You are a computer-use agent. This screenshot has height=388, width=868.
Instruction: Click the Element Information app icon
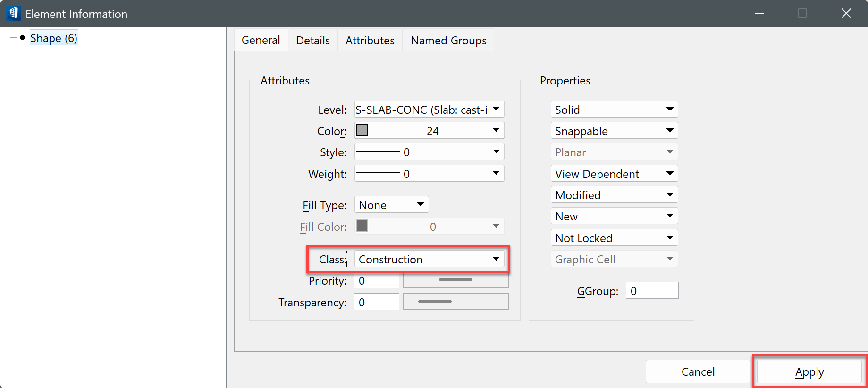tap(14, 13)
